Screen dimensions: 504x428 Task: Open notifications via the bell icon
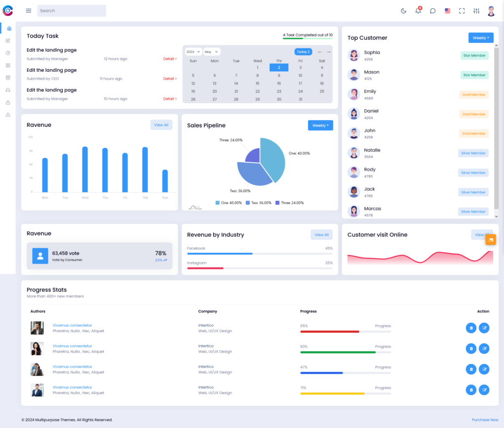418,10
